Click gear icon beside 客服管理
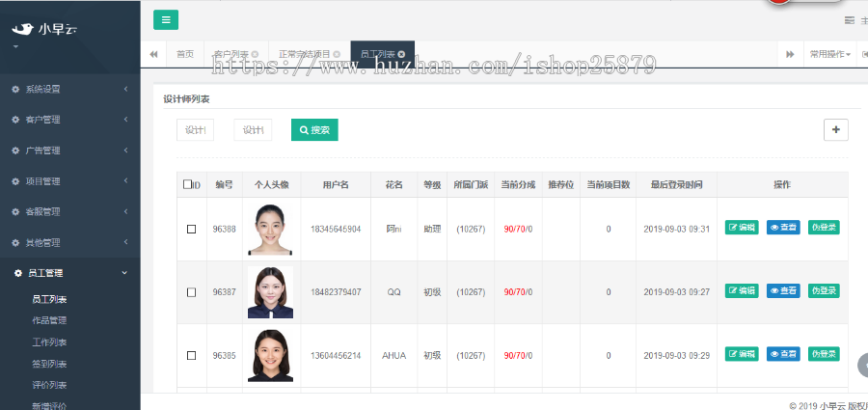 pyautogui.click(x=15, y=211)
